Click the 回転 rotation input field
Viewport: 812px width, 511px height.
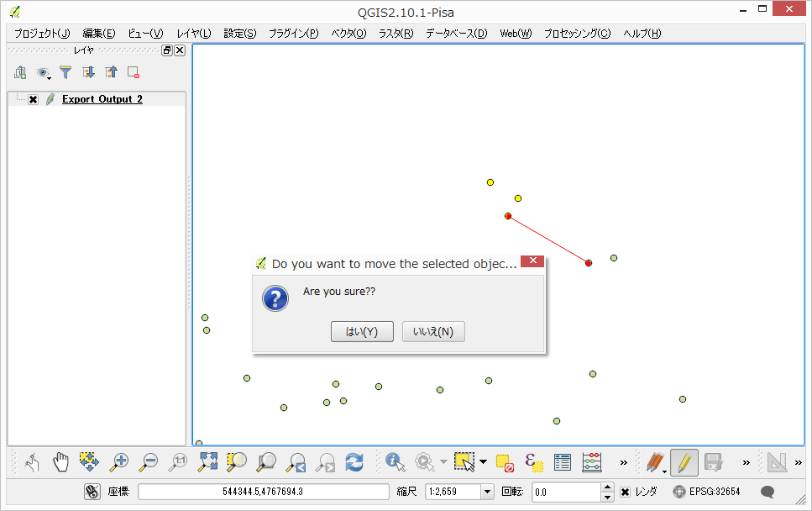click(x=567, y=492)
